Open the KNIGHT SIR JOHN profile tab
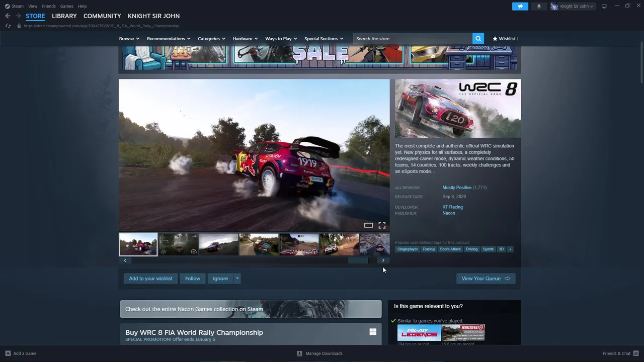644x362 pixels. click(153, 16)
